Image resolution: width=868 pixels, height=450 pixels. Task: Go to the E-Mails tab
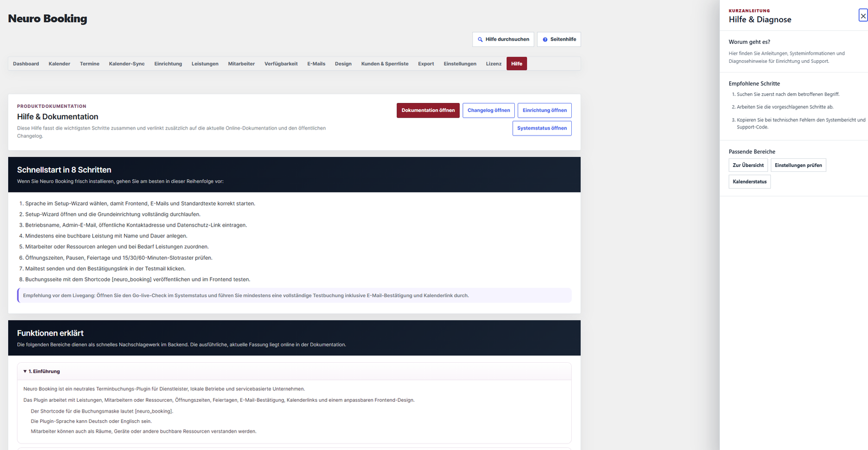[x=316, y=64]
